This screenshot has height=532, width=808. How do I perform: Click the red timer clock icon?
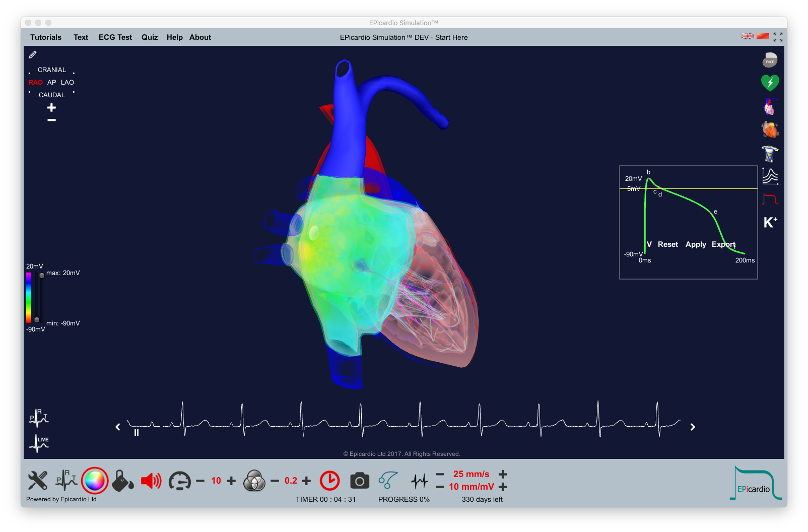(330, 481)
